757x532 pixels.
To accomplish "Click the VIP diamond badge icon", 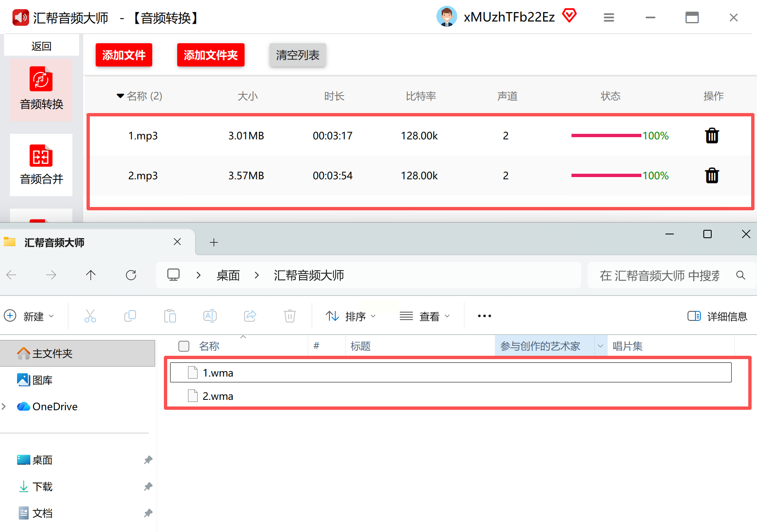I will click(x=569, y=16).
